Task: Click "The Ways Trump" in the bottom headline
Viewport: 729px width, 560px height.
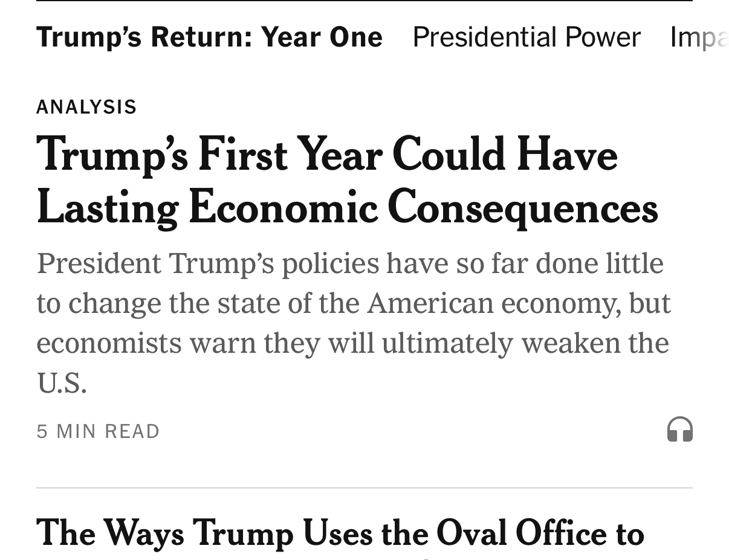Action: pyautogui.click(x=164, y=533)
